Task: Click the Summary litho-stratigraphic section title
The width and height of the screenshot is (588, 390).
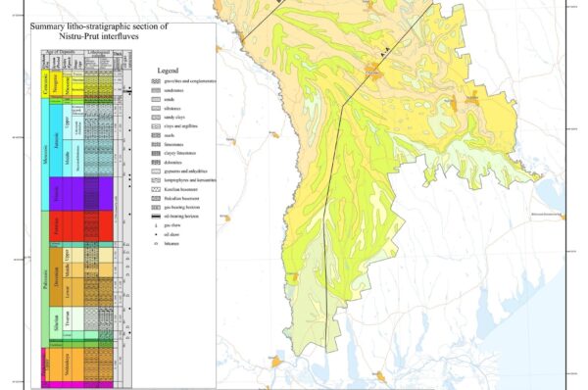Action: (99, 31)
